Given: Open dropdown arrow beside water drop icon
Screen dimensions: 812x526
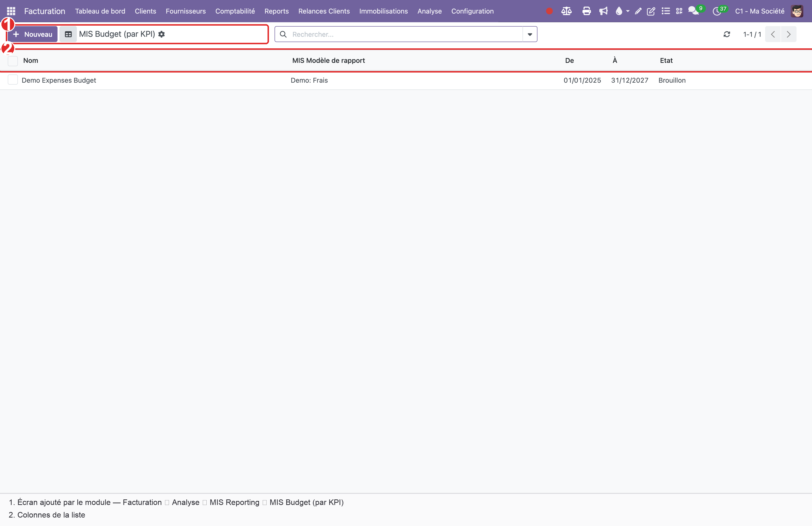Looking at the screenshot, I should [628, 11].
